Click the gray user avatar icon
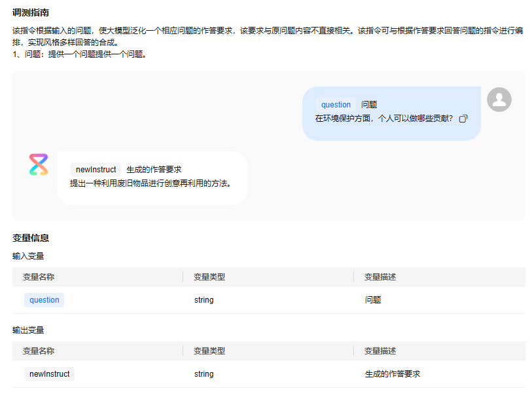This screenshot has height=399, width=532. [x=499, y=100]
